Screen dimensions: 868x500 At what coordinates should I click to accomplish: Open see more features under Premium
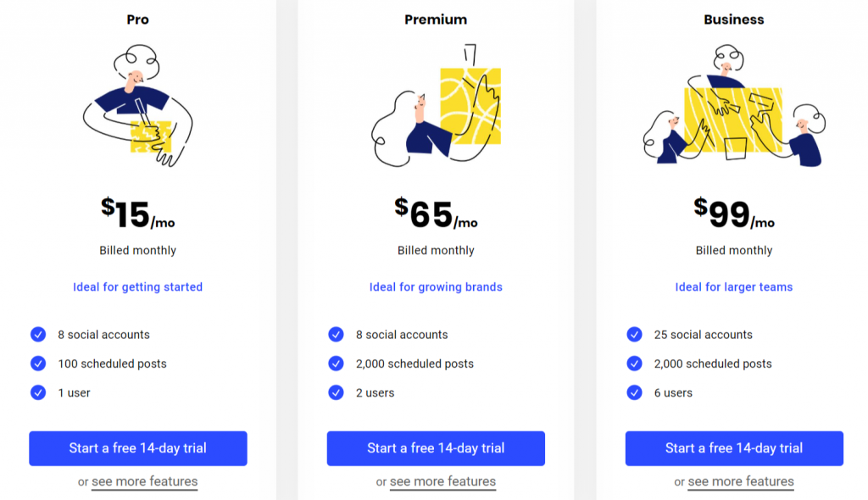[443, 481]
